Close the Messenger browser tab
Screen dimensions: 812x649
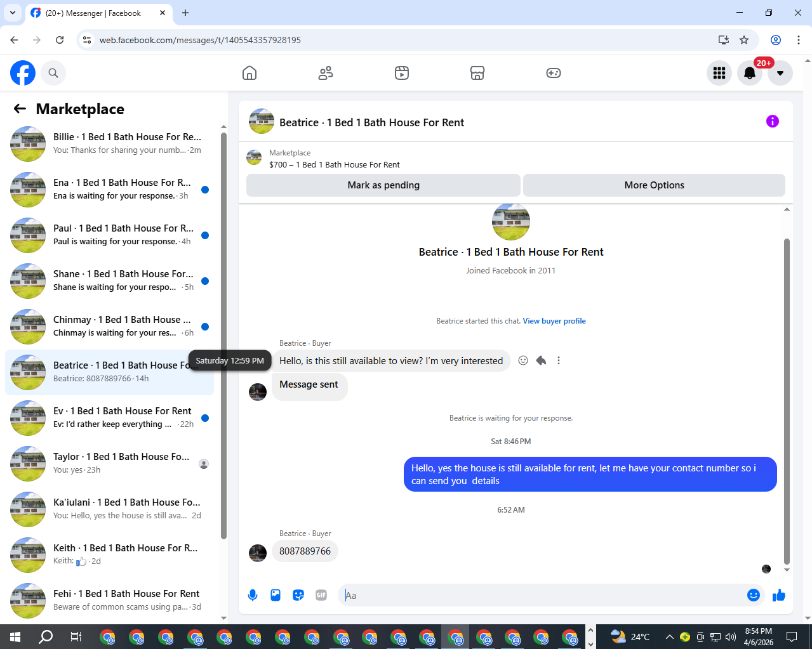click(163, 13)
